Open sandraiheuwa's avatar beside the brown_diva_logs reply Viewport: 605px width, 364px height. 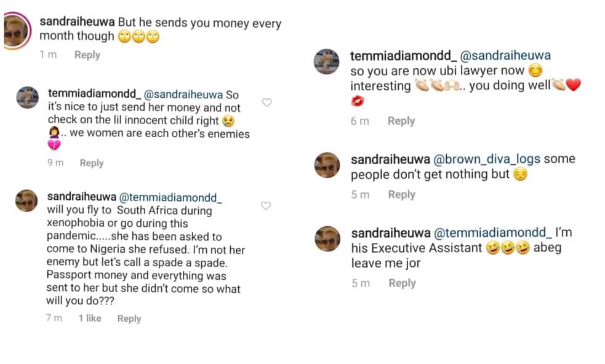327,165
